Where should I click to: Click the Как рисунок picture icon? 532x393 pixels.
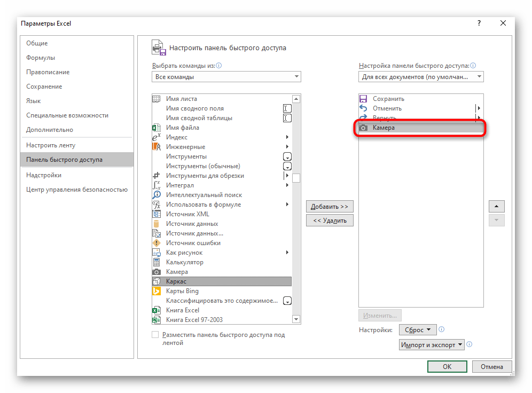pyautogui.click(x=156, y=253)
